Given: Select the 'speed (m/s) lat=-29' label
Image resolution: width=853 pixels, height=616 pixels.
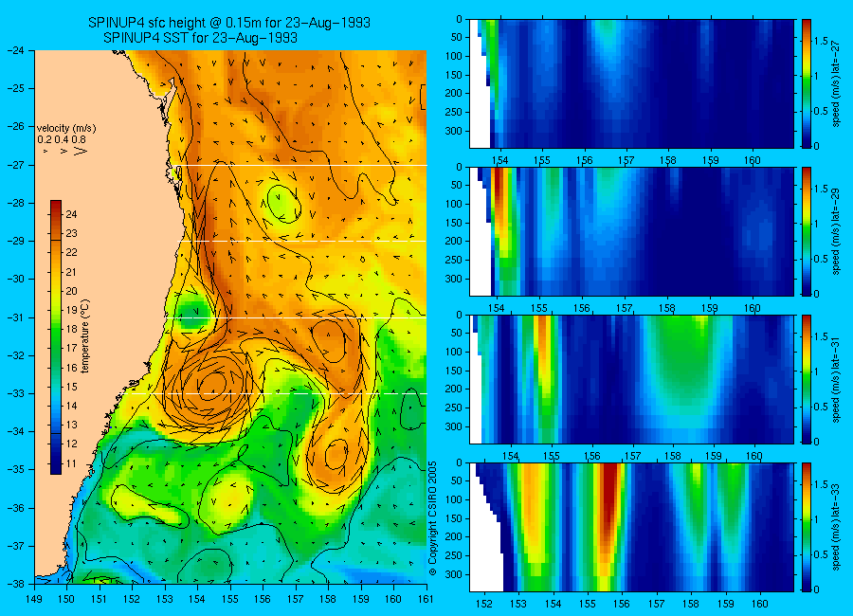Looking at the screenshot, I should (x=837, y=230).
